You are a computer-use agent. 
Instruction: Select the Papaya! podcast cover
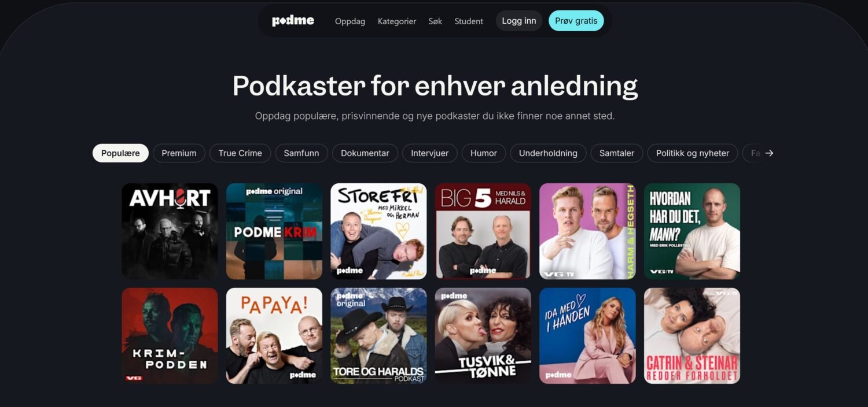[x=274, y=336]
